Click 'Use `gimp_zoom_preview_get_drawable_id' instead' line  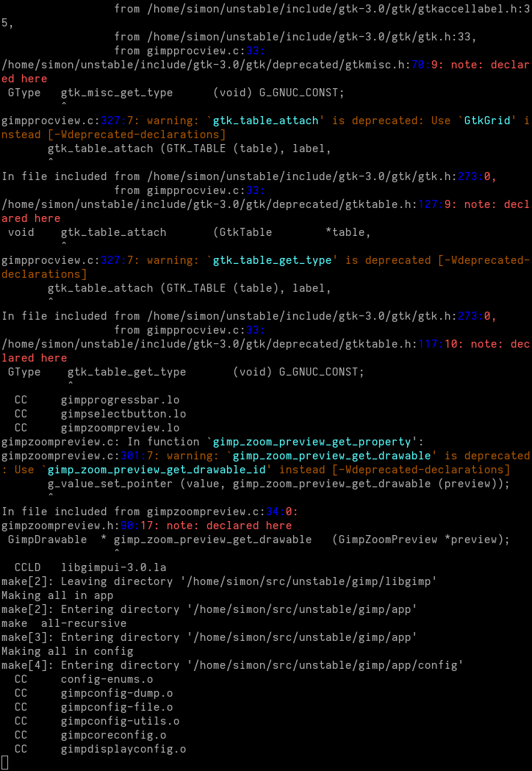pos(256,470)
